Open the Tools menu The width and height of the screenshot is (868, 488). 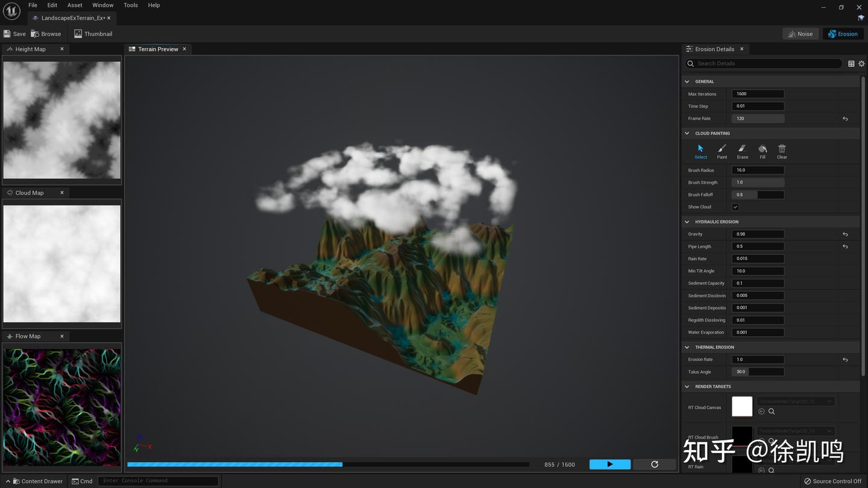click(130, 5)
